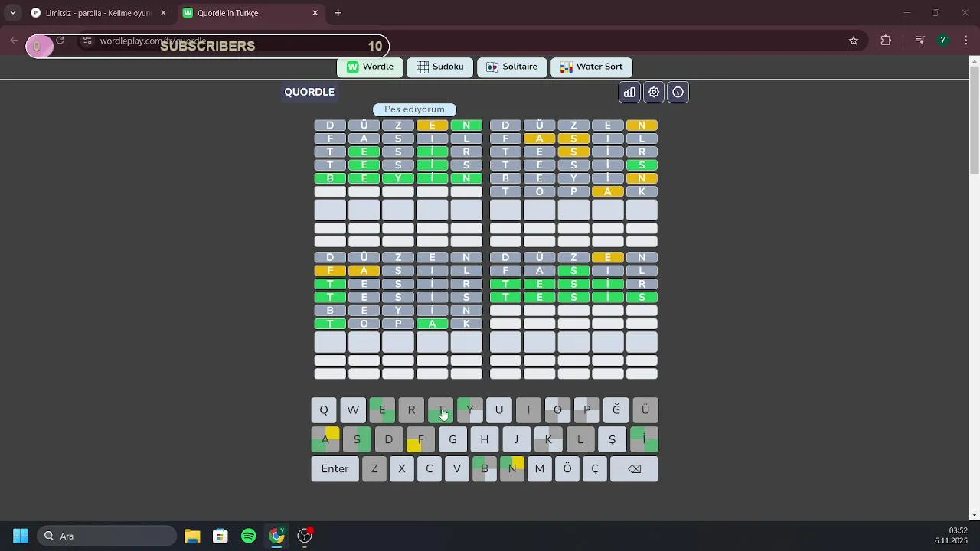Tap the H key

click(x=485, y=439)
